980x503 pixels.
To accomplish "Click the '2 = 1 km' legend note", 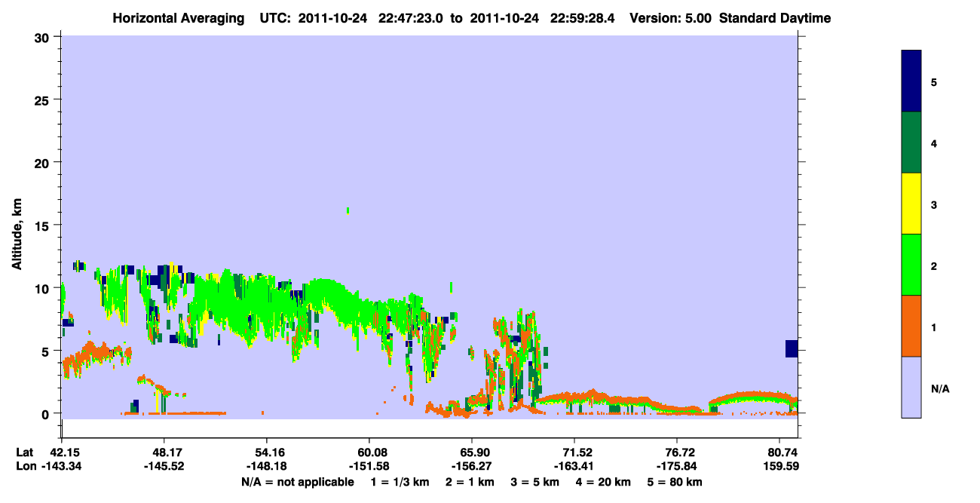I will [x=470, y=482].
